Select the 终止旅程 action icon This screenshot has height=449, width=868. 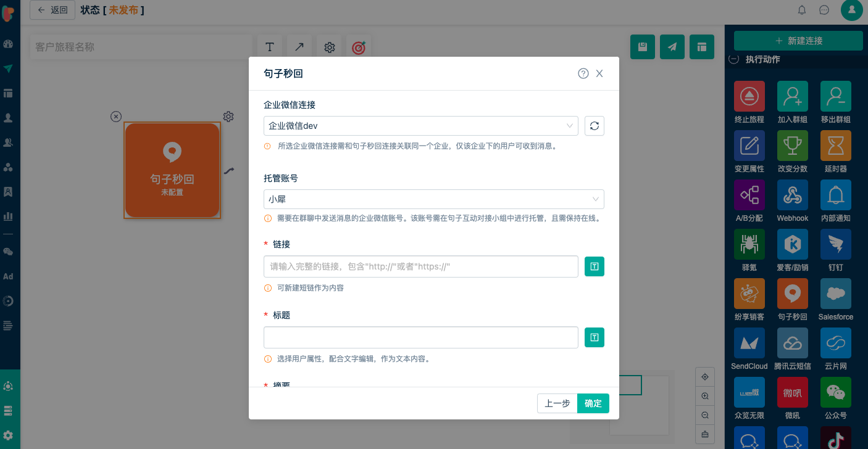coord(749,96)
